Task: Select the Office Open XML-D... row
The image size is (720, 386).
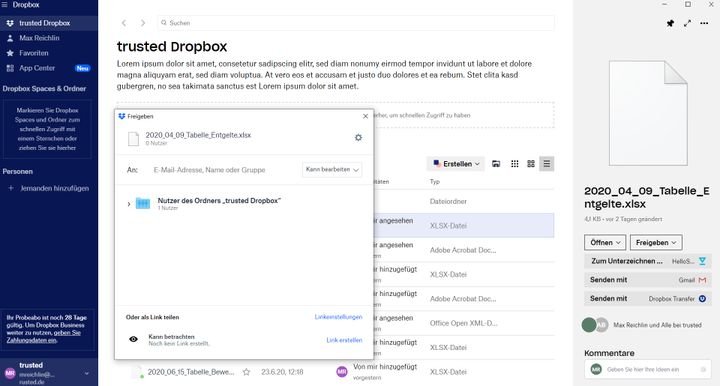Action: coord(464,323)
